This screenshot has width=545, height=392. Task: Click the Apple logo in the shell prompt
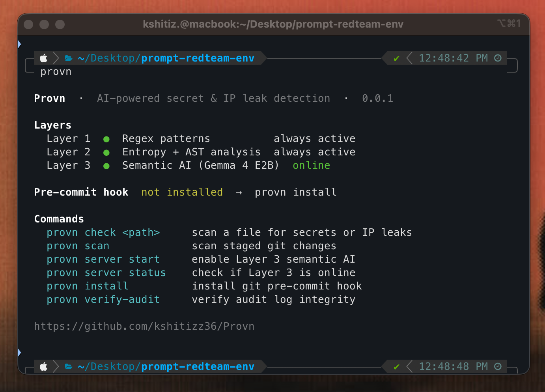[43, 58]
